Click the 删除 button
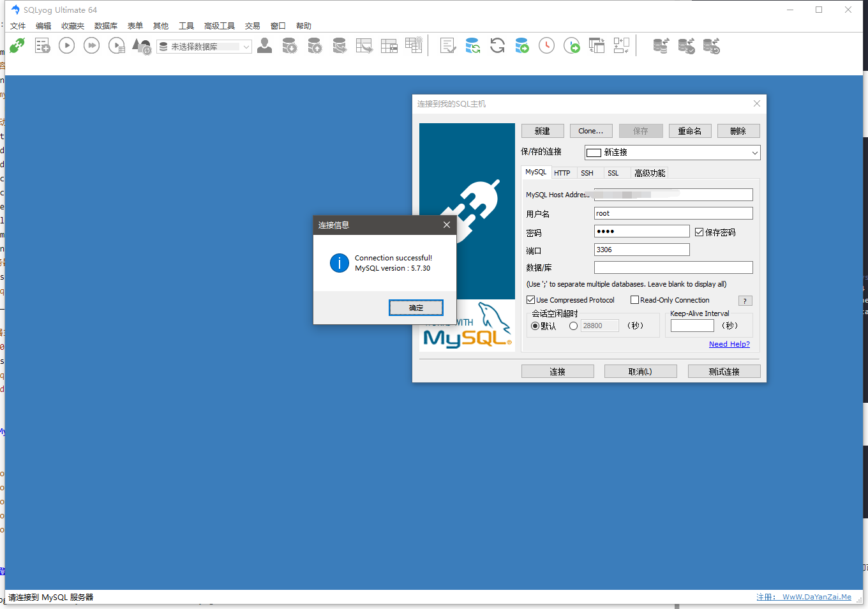This screenshot has height=609, width=868. point(738,131)
